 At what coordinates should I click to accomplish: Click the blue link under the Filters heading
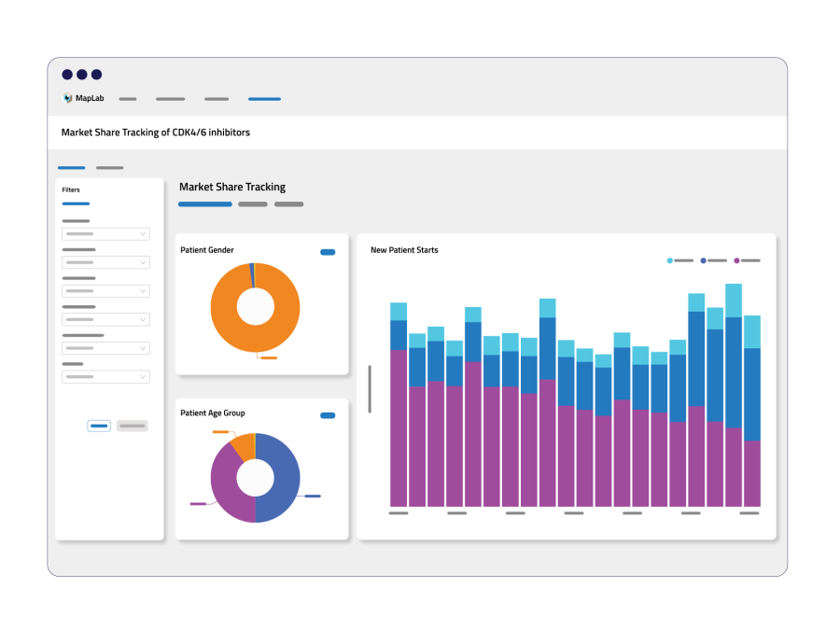click(76, 203)
